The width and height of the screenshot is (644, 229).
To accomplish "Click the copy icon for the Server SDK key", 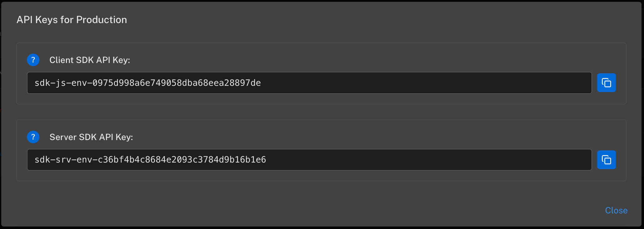I will 606,159.
